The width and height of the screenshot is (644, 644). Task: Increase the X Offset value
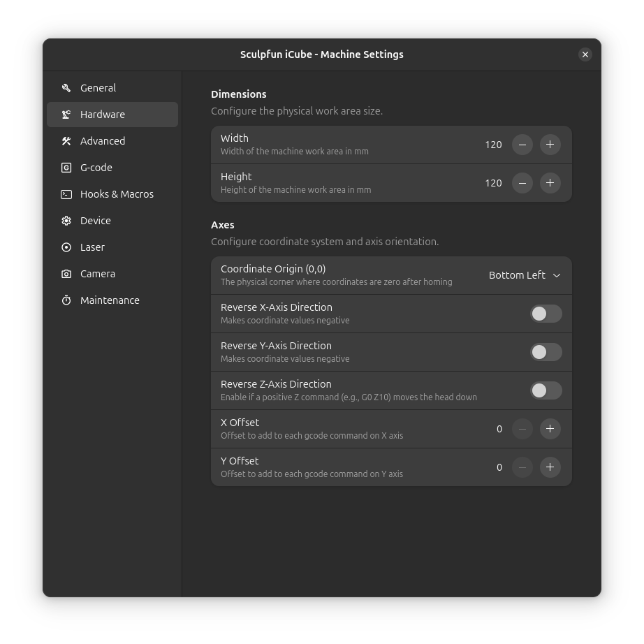pyautogui.click(x=550, y=429)
